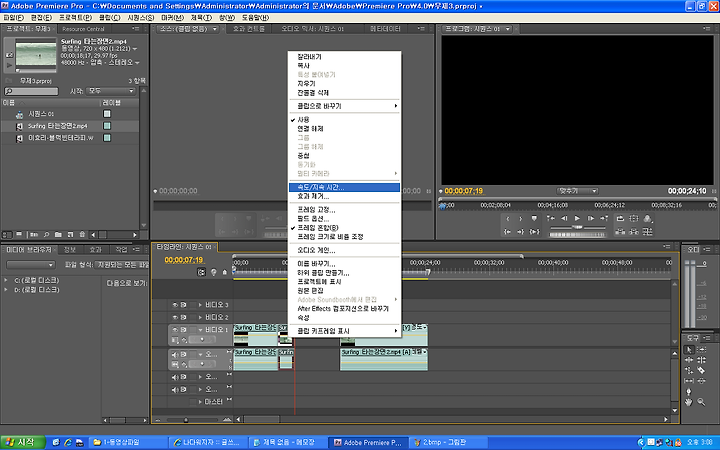The height and width of the screenshot is (450, 720).
Task: Open the 파일(F) menu
Action: point(13,17)
